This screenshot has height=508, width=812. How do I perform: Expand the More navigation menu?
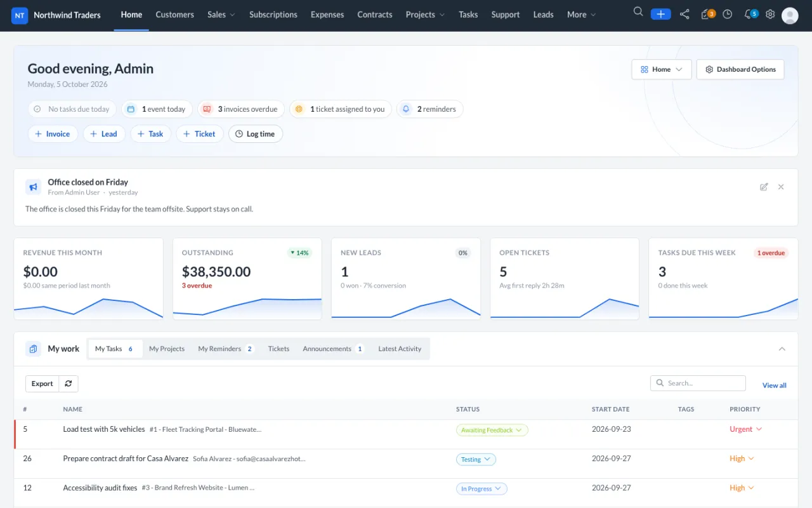(x=581, y=15)
